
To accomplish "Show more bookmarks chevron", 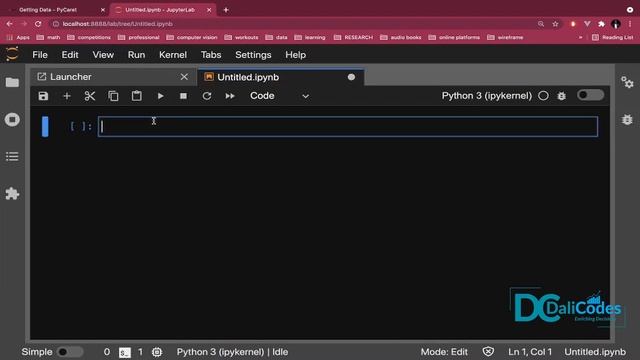I will 580,37.
